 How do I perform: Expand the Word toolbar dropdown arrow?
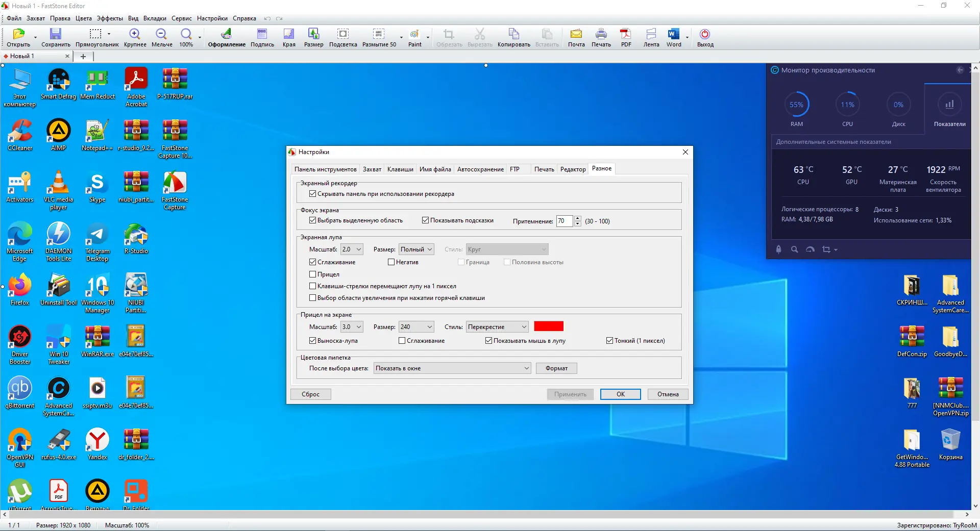coord(687,37)
